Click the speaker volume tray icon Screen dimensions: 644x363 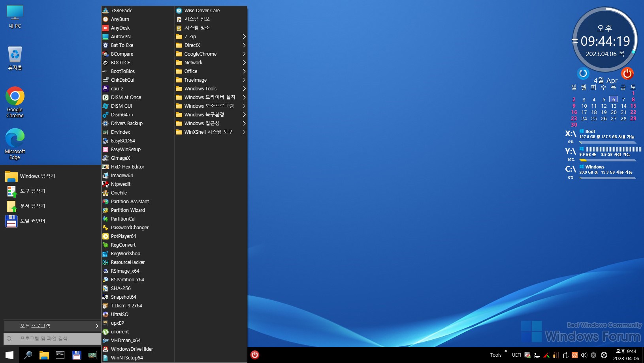coord(584,355)
